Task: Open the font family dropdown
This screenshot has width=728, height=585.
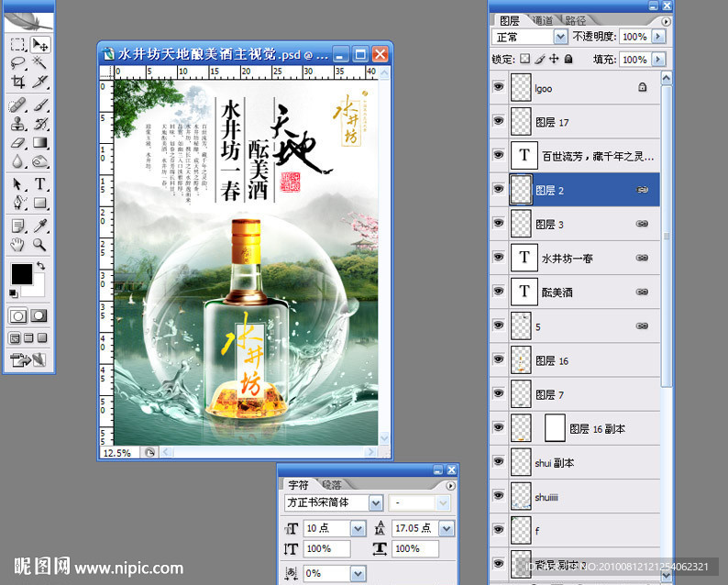Action: coord(376,502)
